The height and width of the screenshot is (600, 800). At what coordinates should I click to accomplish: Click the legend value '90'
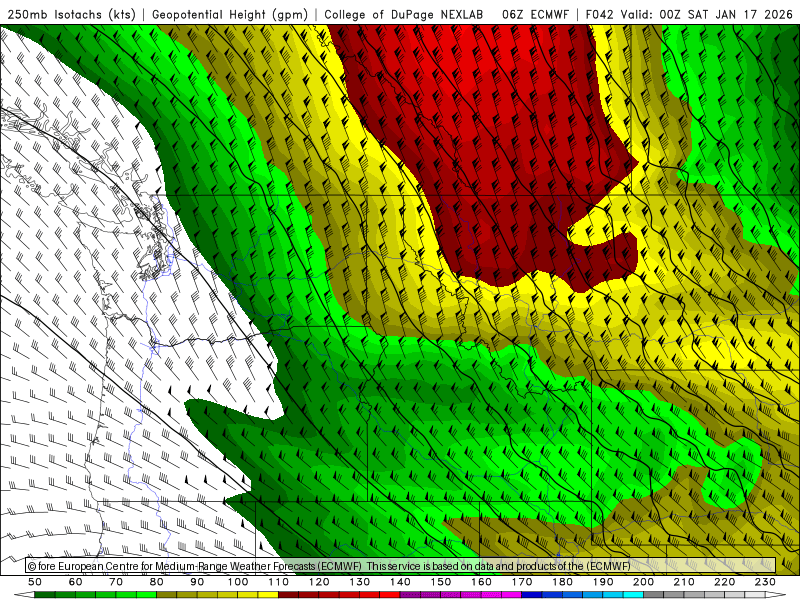(x=197, y=582)
